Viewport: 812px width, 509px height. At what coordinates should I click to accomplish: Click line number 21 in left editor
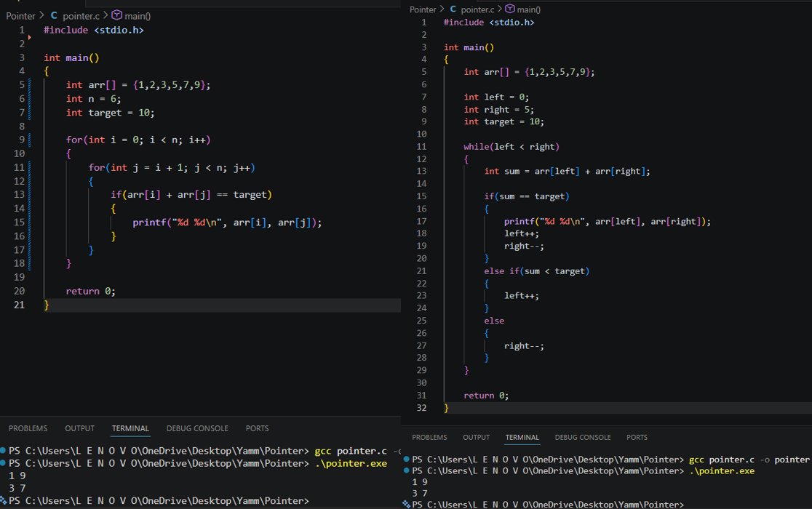pyautogui.click(x=19, y=305)
